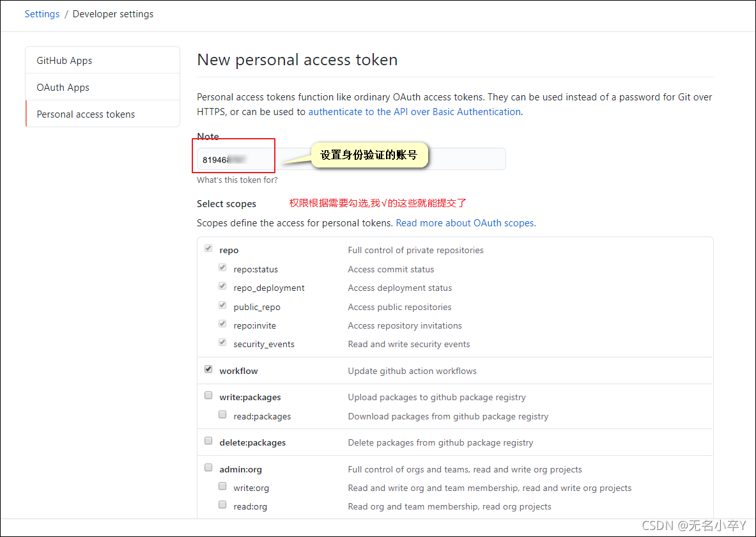Open the Settings breadcrumb link
This screenshot has height=537, width=756.
point(42,13)
